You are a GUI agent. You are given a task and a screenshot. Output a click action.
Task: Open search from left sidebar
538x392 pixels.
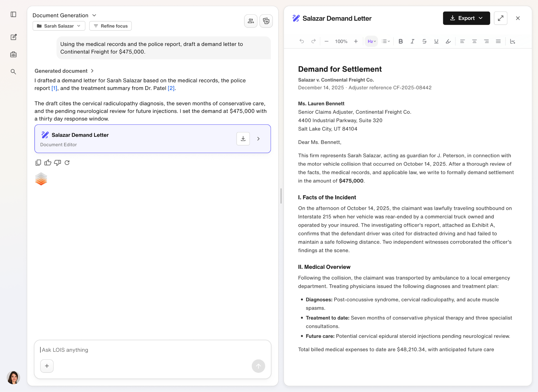(x=13, y=72)
